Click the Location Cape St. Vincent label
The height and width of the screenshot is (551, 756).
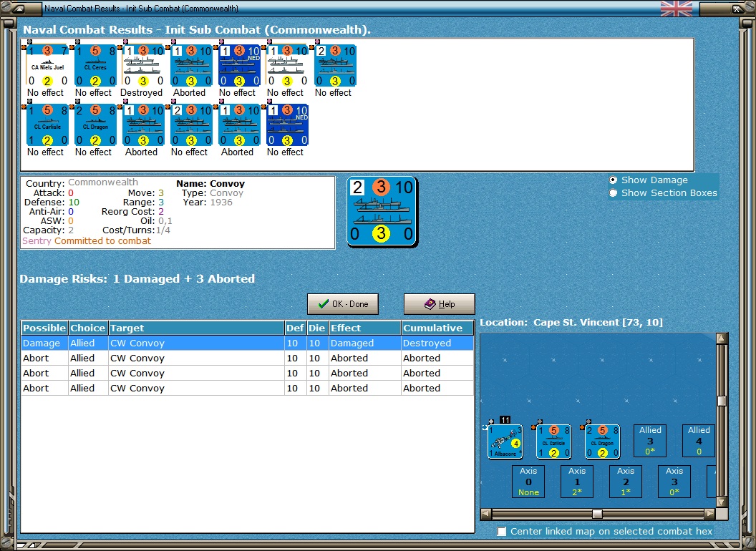click(571, 323)
